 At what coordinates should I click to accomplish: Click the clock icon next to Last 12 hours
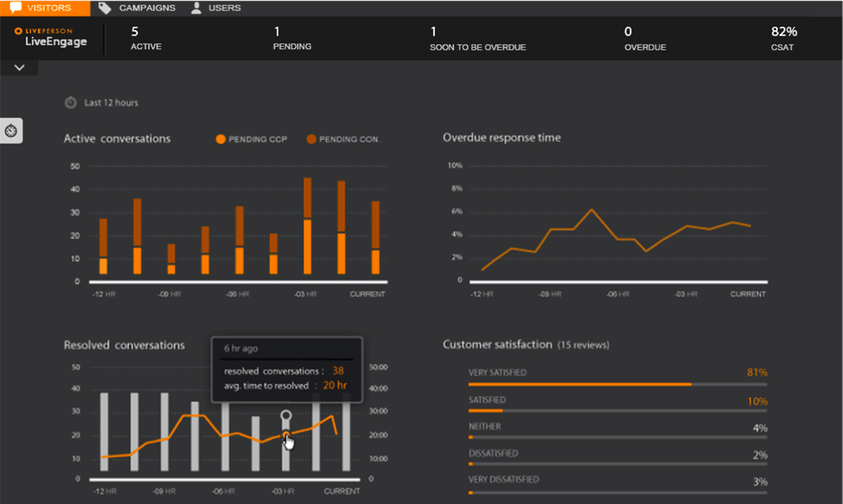pyautogui.click(x=70, y=102)
